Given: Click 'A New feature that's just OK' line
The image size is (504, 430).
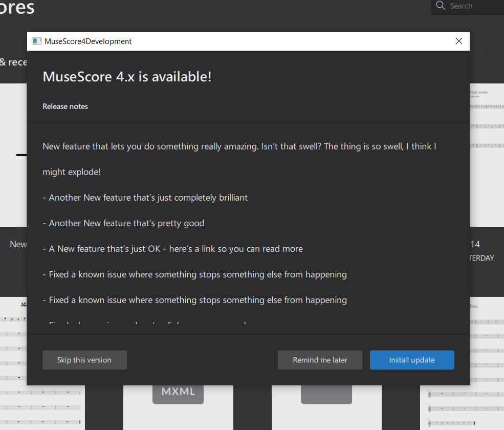Looking at the screenshot, I should 172,249.
